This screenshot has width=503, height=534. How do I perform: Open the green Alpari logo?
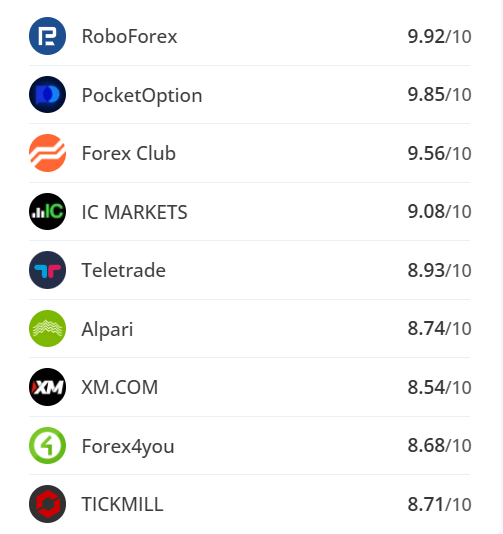47,329
